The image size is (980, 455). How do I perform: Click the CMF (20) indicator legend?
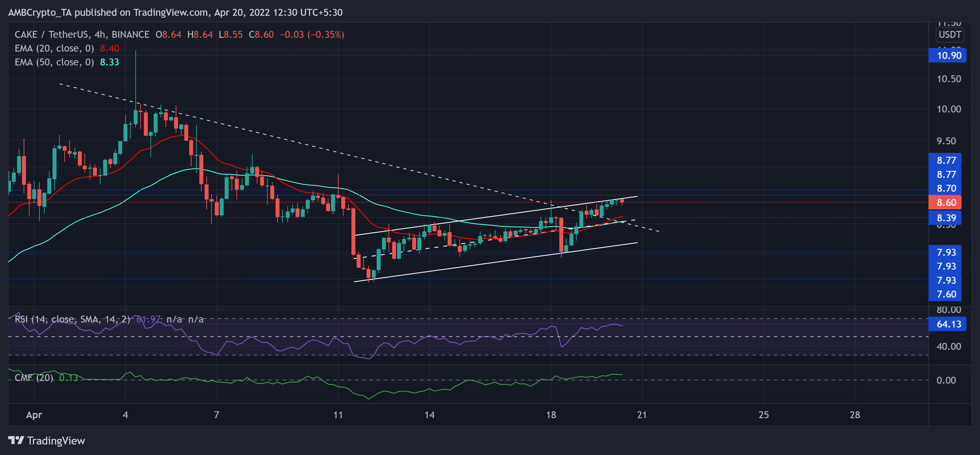coord(34,378)
